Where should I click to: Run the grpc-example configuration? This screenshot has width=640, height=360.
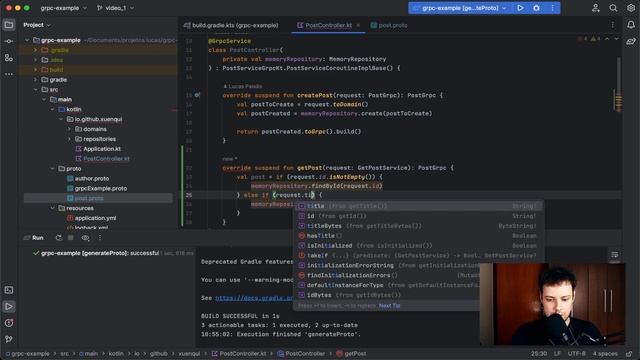(x=520, y=8)
